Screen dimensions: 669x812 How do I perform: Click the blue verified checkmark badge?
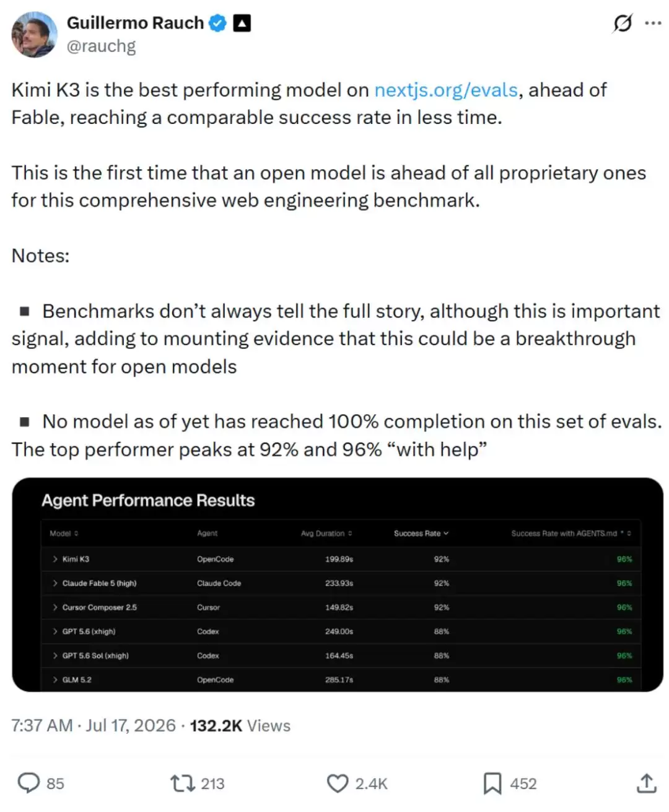coord(217,24)
